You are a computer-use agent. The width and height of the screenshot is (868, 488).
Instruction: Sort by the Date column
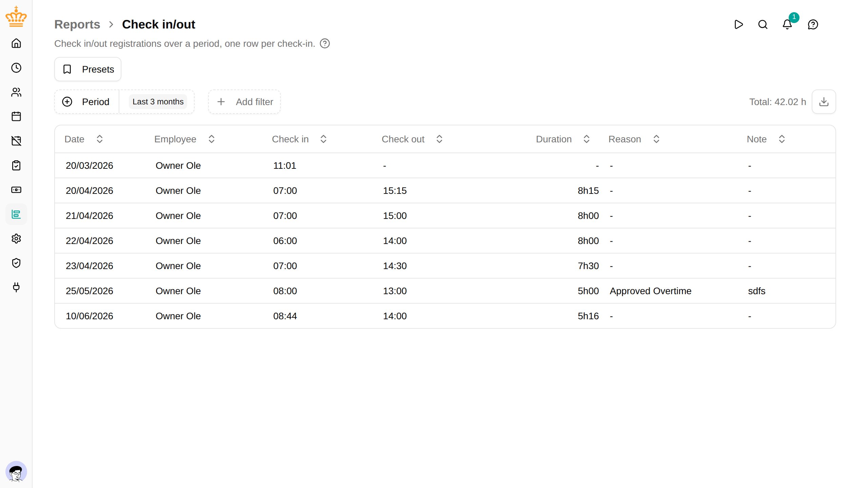click(84, 139)
